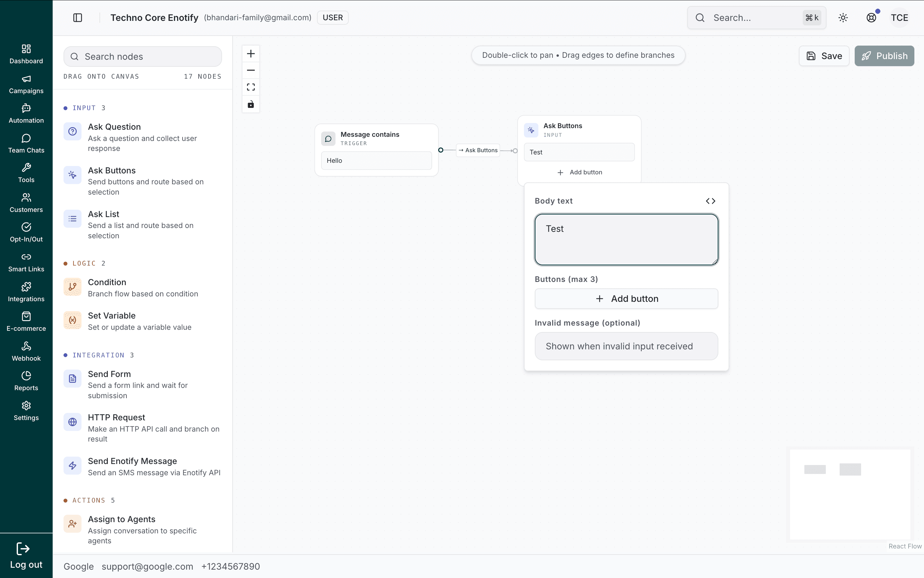Open Smart Links

point(26,262)
